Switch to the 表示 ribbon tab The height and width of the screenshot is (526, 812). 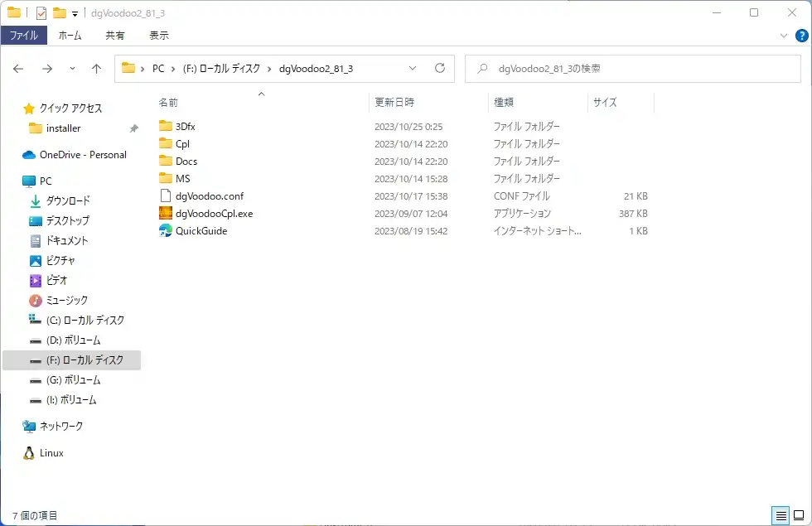[159, 36]
